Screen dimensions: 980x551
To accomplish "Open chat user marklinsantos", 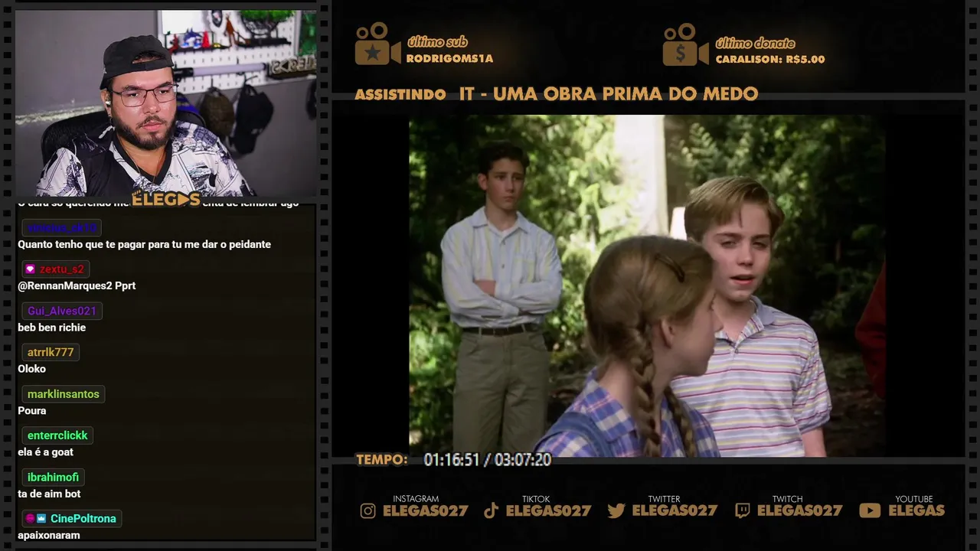I will coord(64,394).
